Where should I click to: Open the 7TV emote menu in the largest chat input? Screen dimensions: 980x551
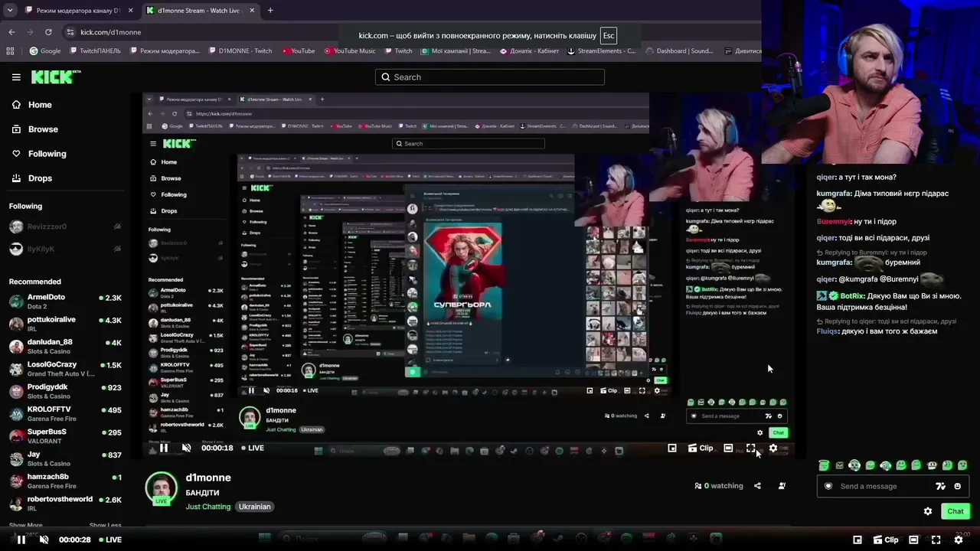(941, 486)
